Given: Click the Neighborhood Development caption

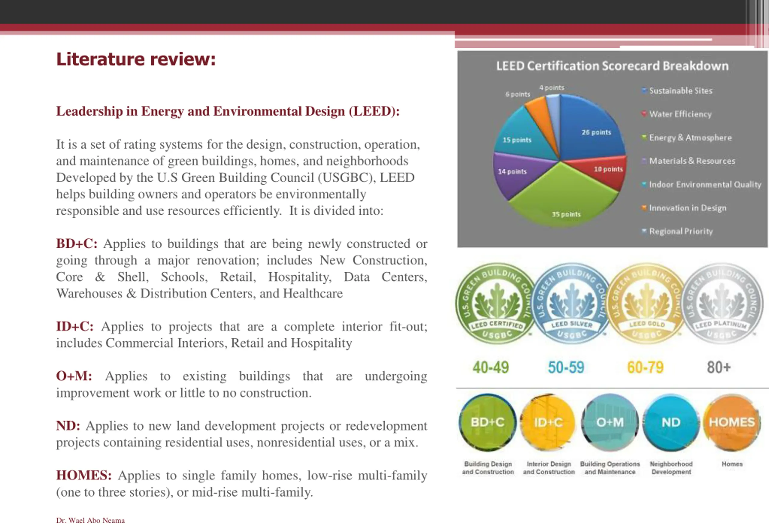Looking at the screenshot, I should click(671, 468).
